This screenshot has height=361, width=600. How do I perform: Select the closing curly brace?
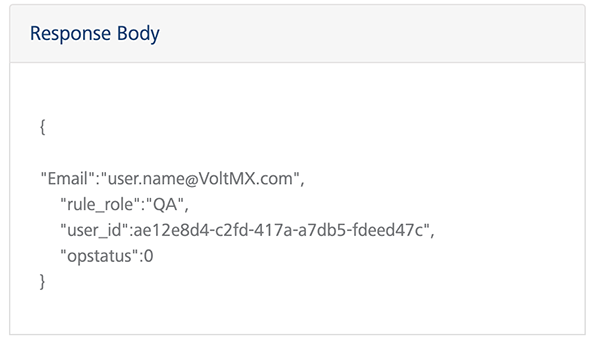point(42,282)
